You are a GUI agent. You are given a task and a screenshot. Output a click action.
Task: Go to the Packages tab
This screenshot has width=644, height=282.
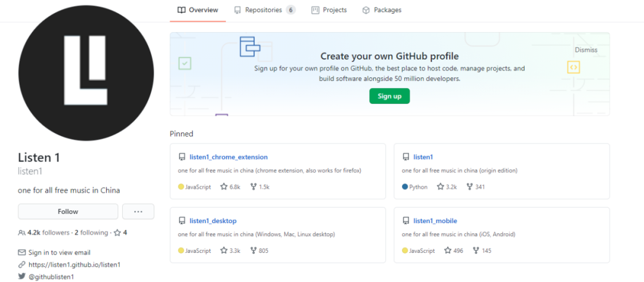(382, 10)
